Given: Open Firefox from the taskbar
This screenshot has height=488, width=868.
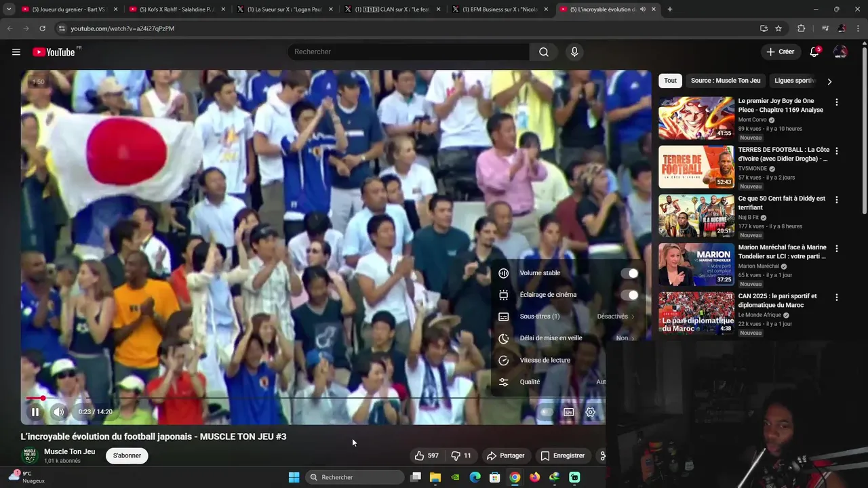Looking at the screenshot, I should [535, 477].
